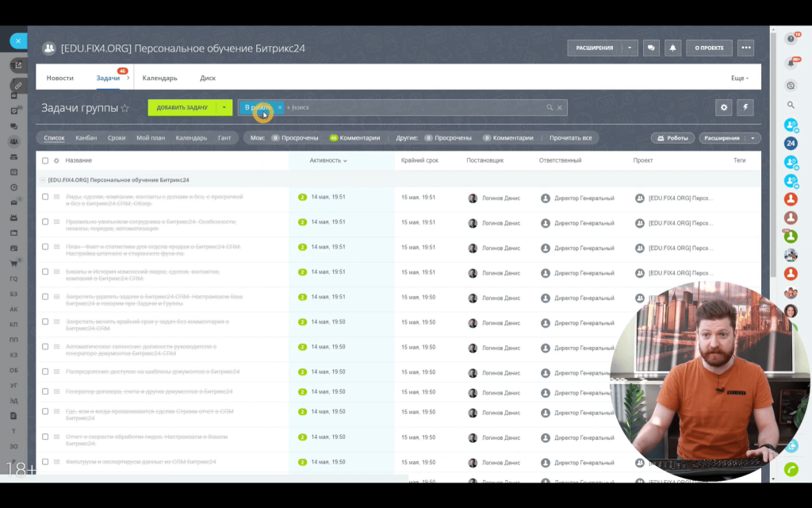Open the clock icon in the left sidebar
The width and height of the screenshot is (812, 508).
(x=14, y=187)
